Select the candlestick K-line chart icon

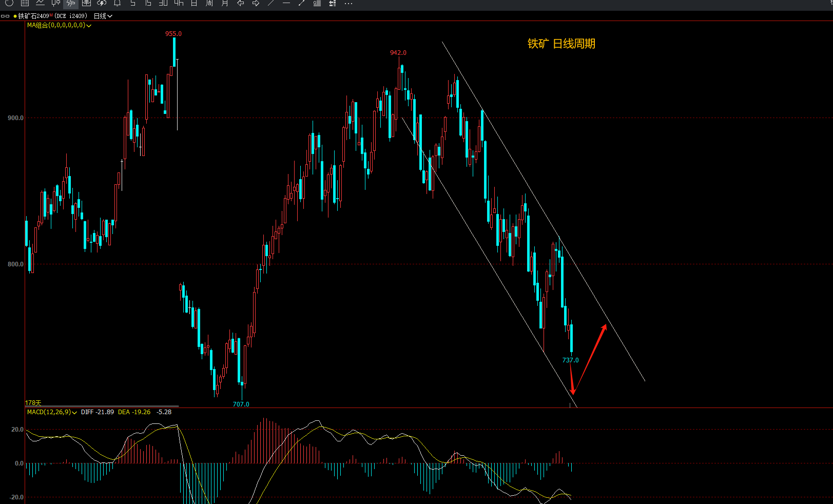point(55,3)
